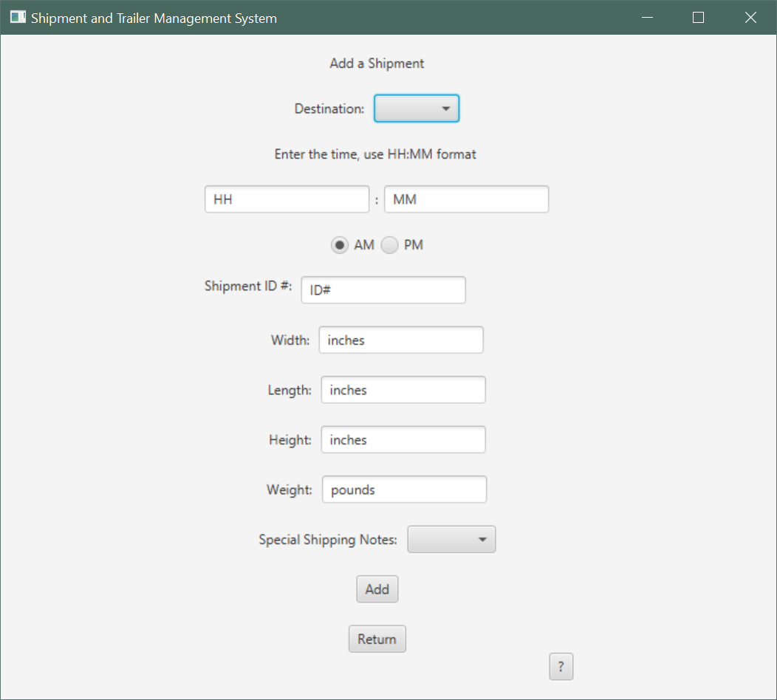This screenshot has width=777, height=700.
Task: Click the Return button
Action: pos(377,638)
